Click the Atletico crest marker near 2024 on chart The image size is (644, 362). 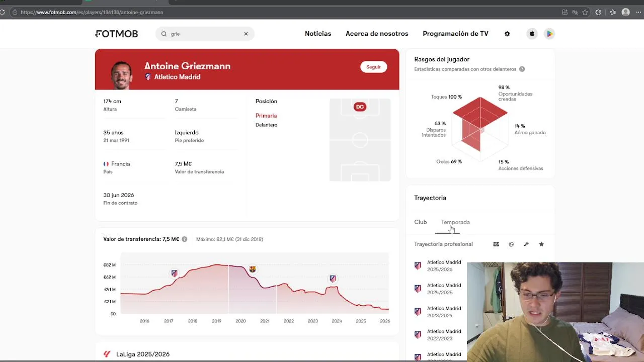[x=333, y=279]
